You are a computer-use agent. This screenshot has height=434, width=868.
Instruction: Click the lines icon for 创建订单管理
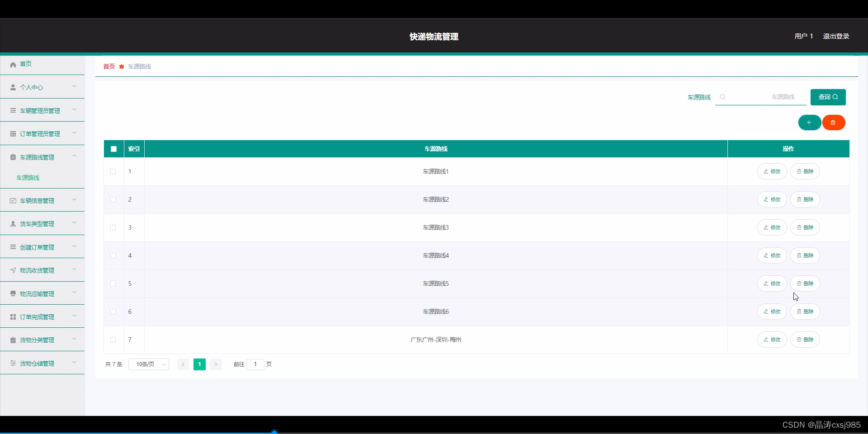13,247
